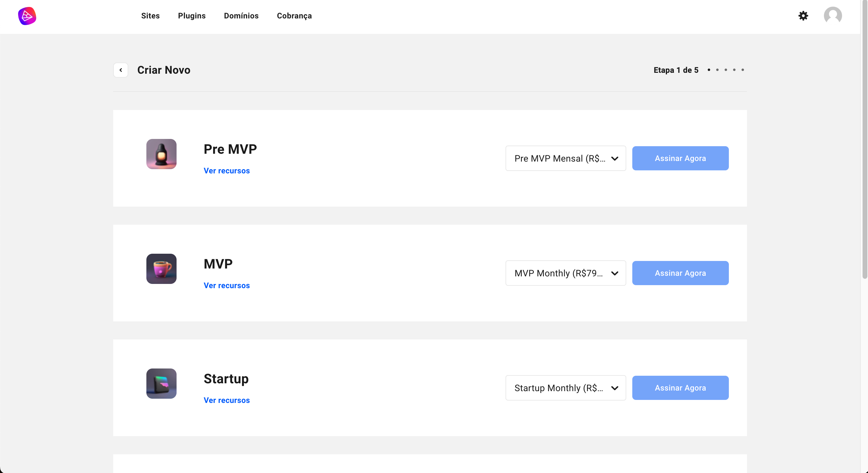This screenshot has height=473, width=868.
Task: Open the MVP Monthly billing dropdown
Action: 565,273
